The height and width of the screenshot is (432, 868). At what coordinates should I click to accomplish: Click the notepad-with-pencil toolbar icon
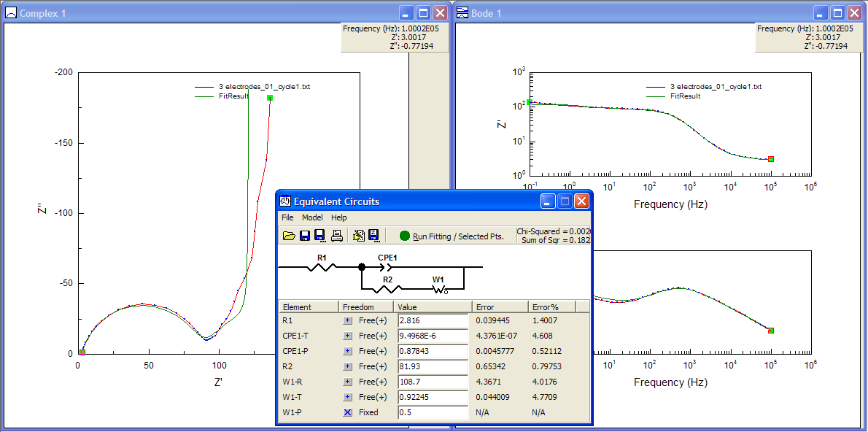[359, 236]
